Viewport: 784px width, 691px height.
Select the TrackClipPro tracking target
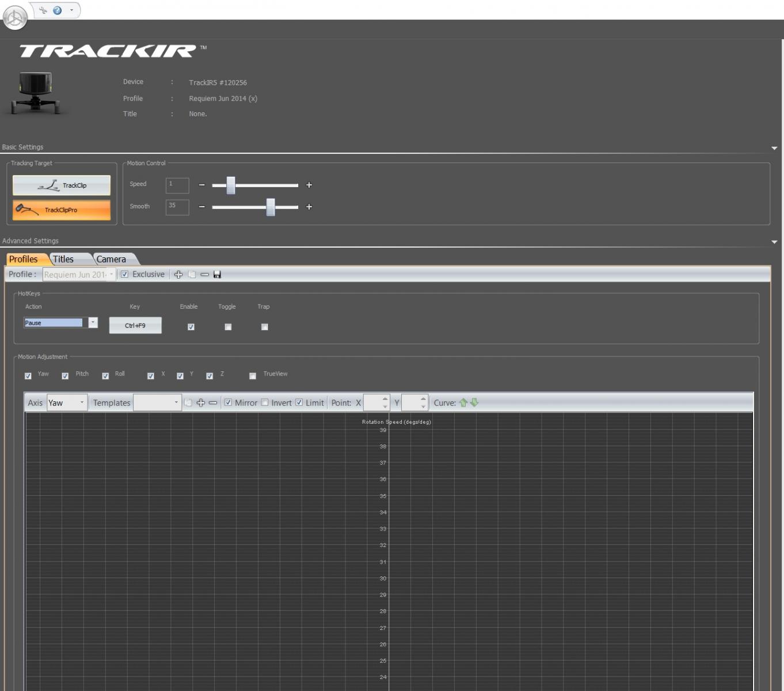(62, 210)
